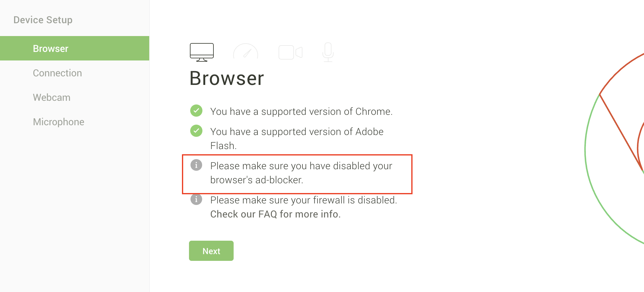Click the microphone step icon
This screenshot has width=644, height=292.
[x=328, y=52]
